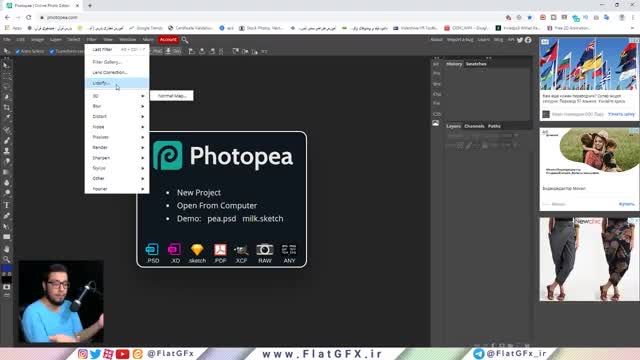Choose Last Filter menu entry

point(117,49)
